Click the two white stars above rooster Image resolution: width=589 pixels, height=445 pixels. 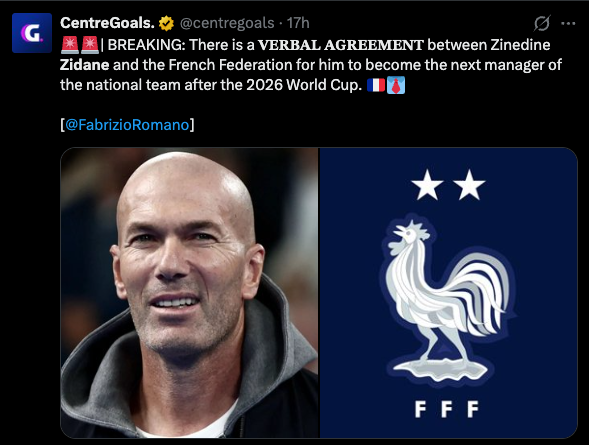pyautogui.click(x=448, y=185)
